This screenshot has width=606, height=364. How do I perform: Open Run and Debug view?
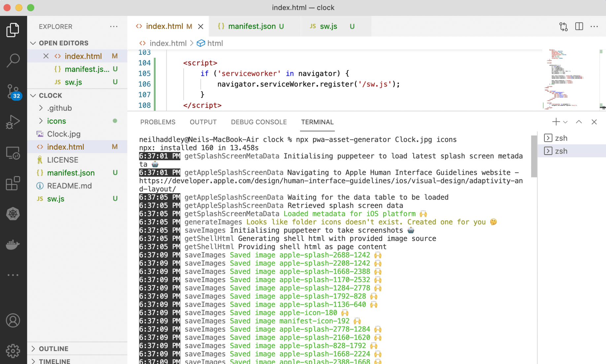pos(13,122)
